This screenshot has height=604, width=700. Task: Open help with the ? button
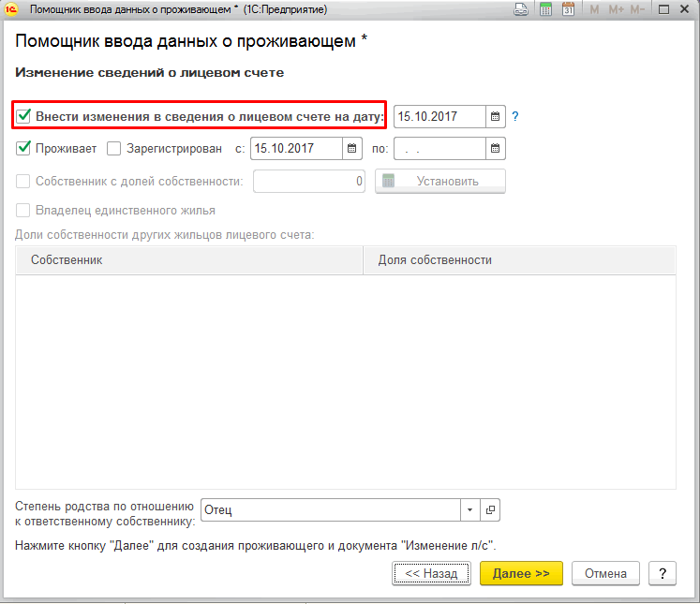[x=663, y=573]
